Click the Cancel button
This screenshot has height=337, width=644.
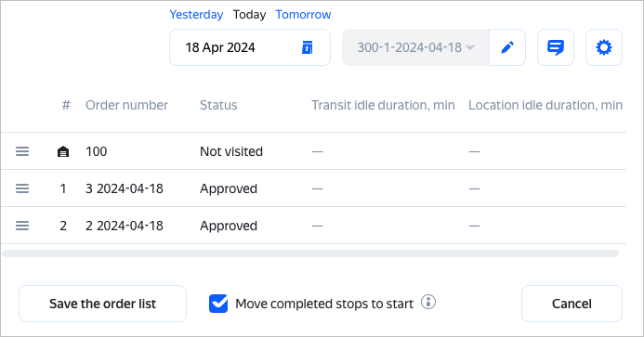pyautogui.click(x=572, y=304)
